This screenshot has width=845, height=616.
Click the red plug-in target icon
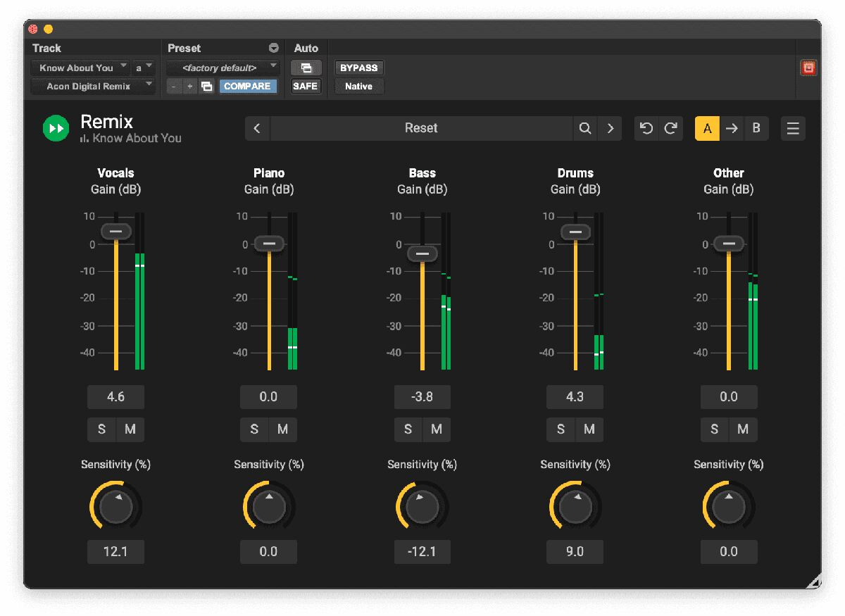[x=808, y=68]
